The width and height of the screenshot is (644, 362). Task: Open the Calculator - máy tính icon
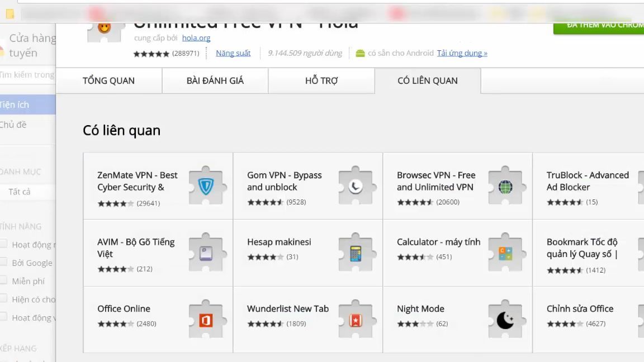pos(506,253)
